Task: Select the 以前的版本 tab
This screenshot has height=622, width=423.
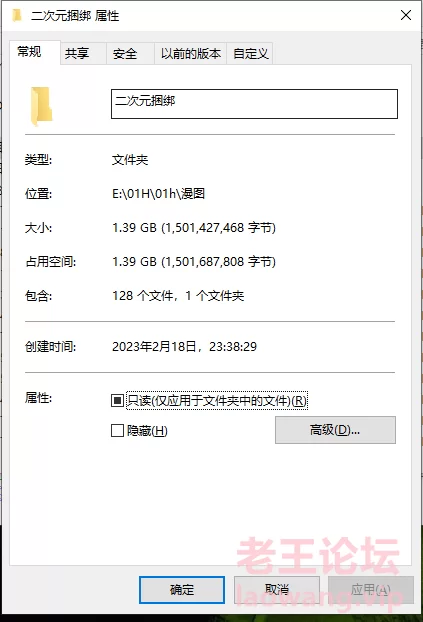Action: point(190,54)
